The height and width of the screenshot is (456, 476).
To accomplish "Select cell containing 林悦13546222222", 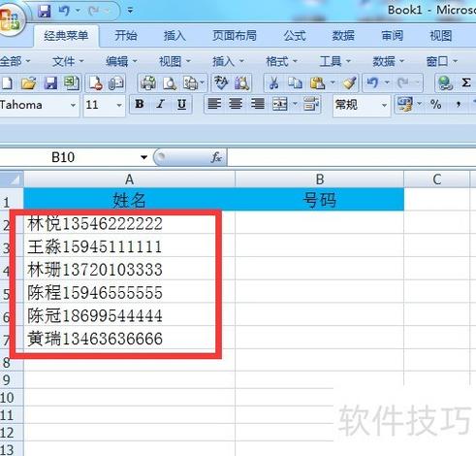I will (129, 223).
